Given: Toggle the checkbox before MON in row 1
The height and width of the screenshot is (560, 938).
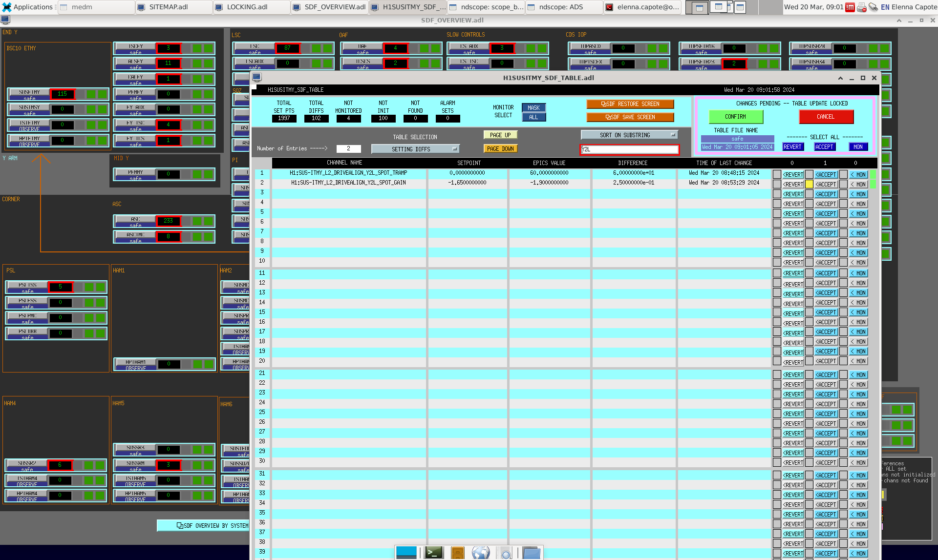Looking at the screenshot, I should click(843, 174).
